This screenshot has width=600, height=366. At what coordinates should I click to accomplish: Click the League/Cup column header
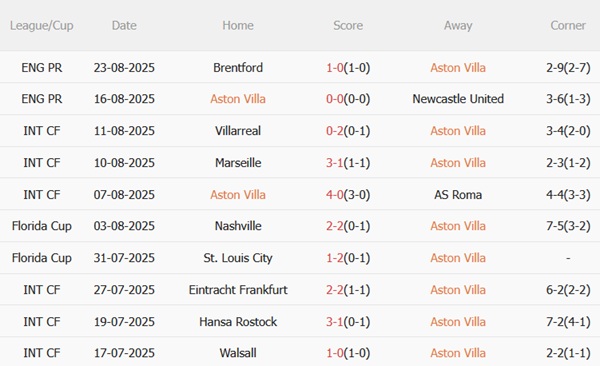click(41, 26)
